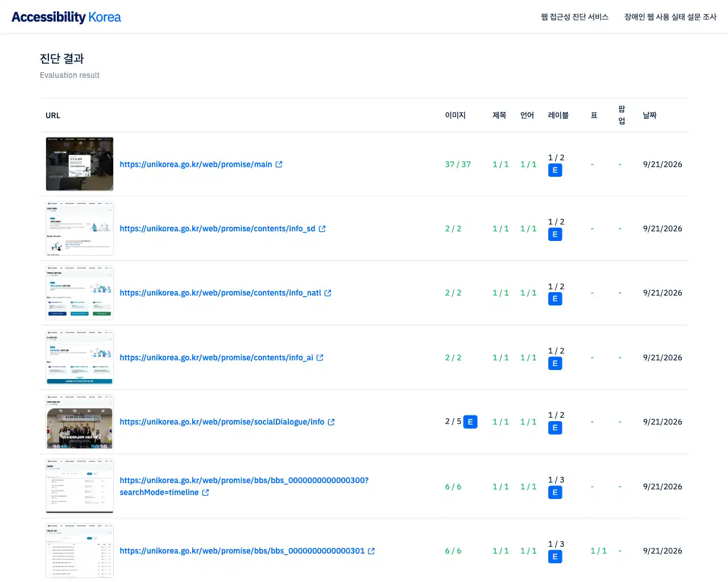Click the 진단 결과 heading
728x582 pixels.
(62, 59)
